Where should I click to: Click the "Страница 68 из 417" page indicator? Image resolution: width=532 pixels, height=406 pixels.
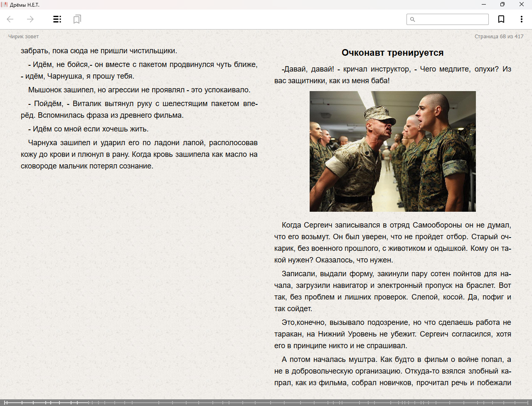pos(499,37)
